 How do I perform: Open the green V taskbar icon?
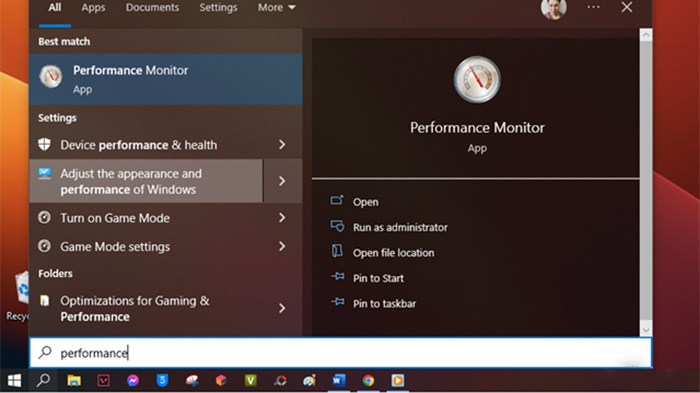(250, 380)
